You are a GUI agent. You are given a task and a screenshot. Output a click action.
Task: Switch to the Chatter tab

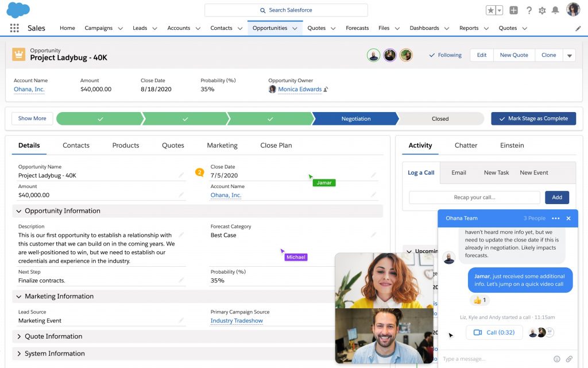coord(466,145)
